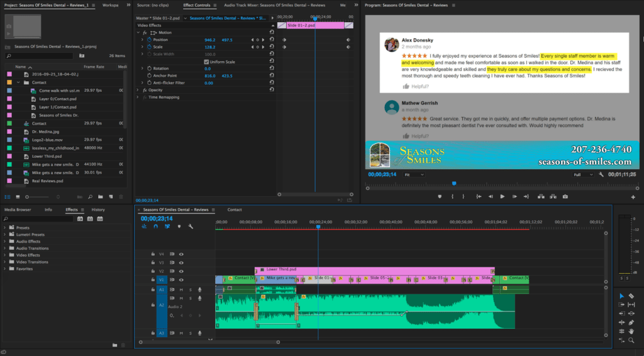This screenshot has width=644, height=356.
Task: Enable voice-over record on A3
Action: [x=199, y=333]
